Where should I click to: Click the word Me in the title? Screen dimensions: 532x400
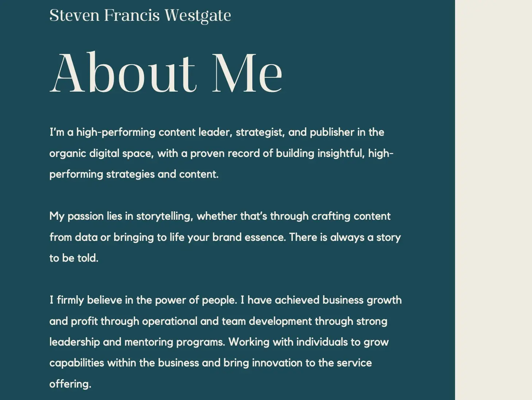tap(247, 73)
